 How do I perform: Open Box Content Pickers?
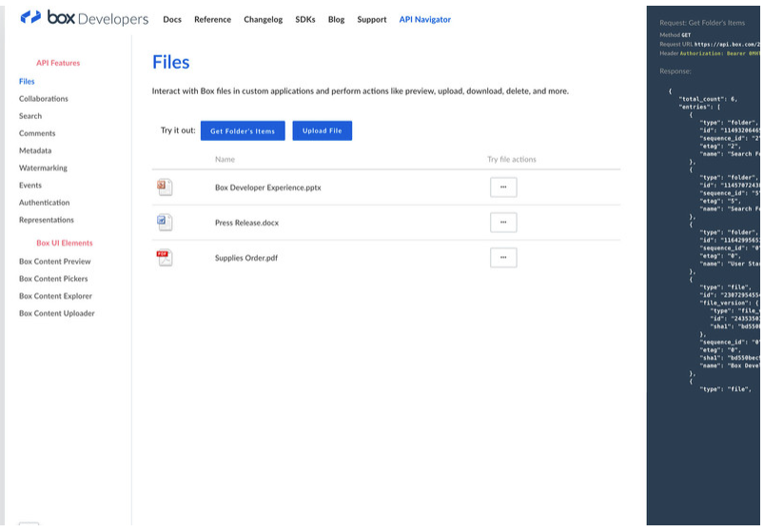53,279
